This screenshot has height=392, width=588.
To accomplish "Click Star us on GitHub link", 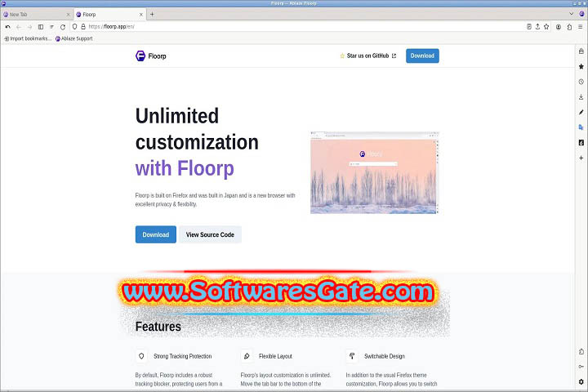I will (367, 56).
